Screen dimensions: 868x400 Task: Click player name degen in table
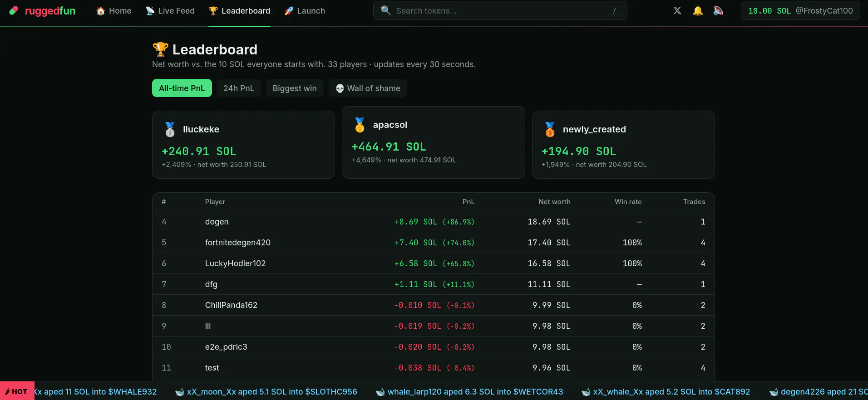(217, 222)
